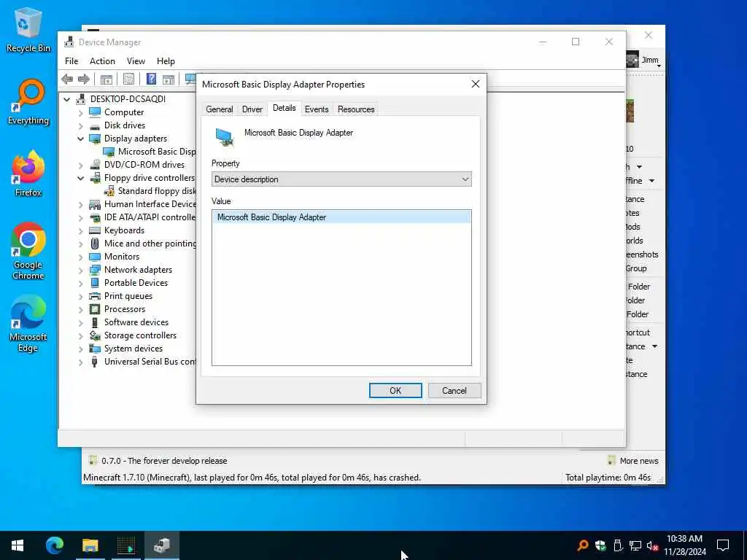Click Cancel in the Properties dialog
This screenshot has width=747, height=560.
tap(454, 391)
